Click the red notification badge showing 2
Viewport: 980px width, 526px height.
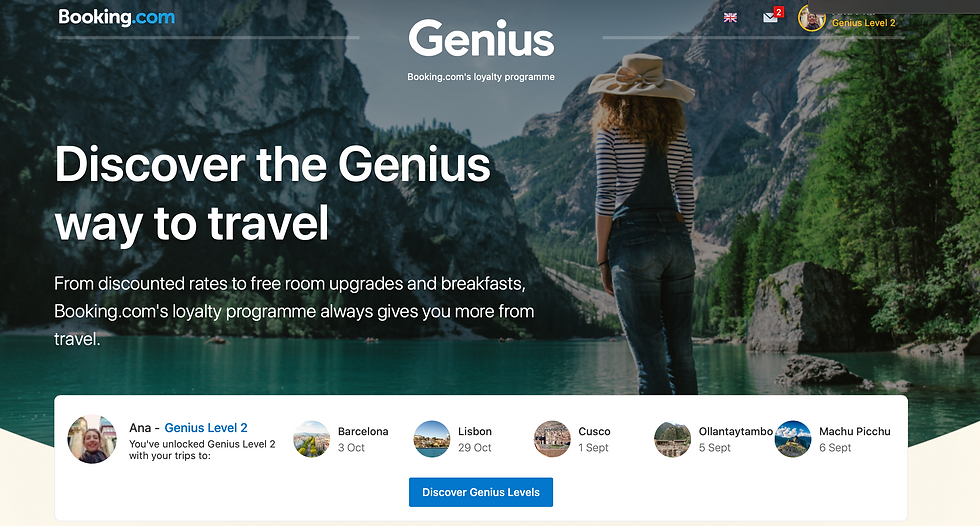(779, 12)
